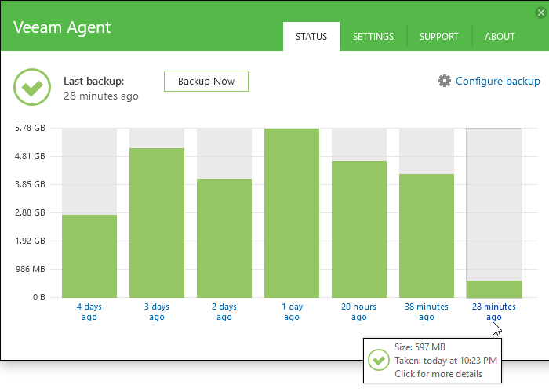Open the 20 hours ago backup link
The height and width of the screenshot is (392, 549).
(x=359, y=312)
